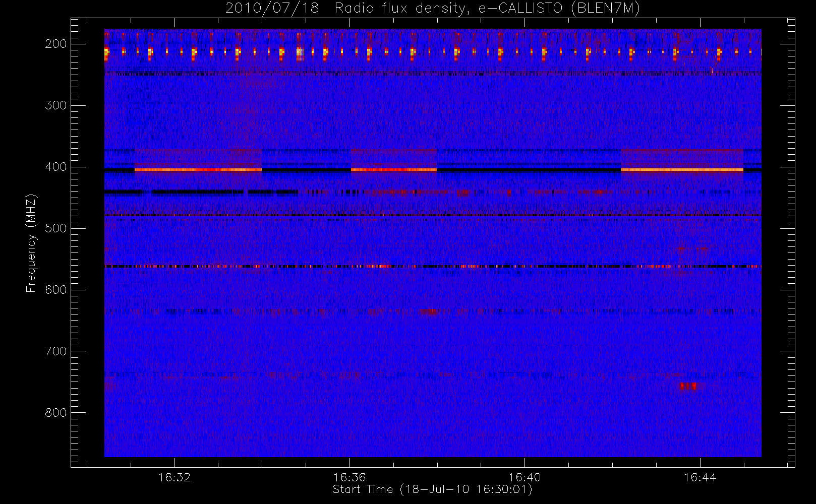Click the 16:40 time tick label

click(524, 477)
